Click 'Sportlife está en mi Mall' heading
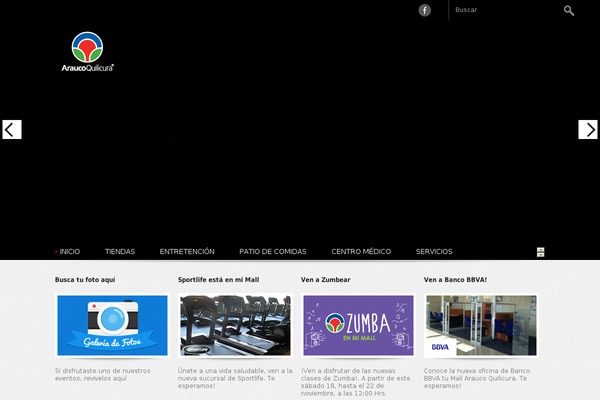Screen dimensions: 600x400 click(217, 280)
